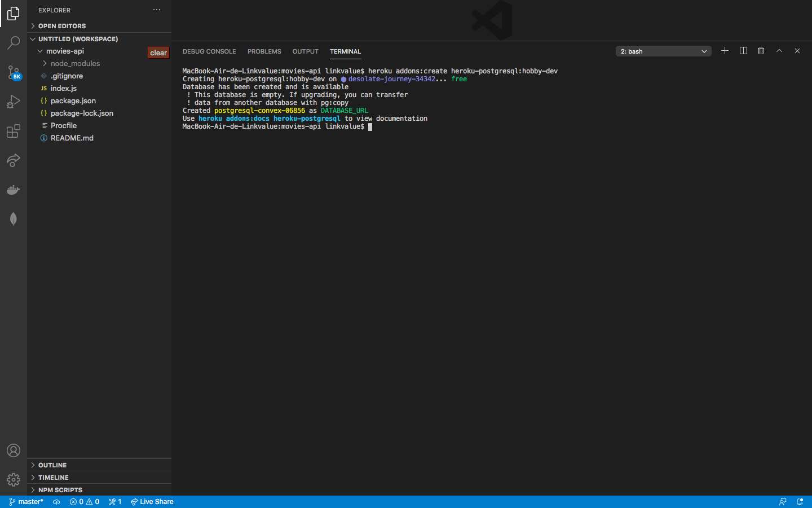Select the Terminal tab
This screenshot has height=508, width=812.
coord(345,51)
